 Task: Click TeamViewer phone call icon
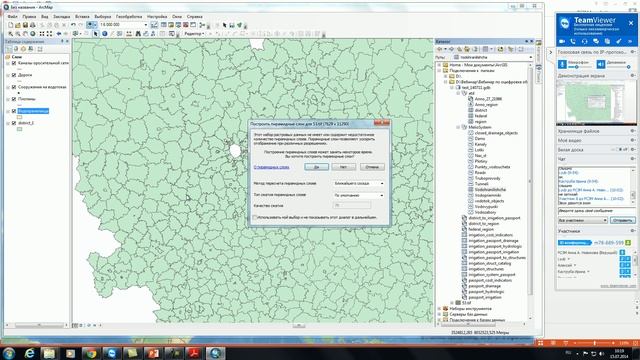[573, 41]
